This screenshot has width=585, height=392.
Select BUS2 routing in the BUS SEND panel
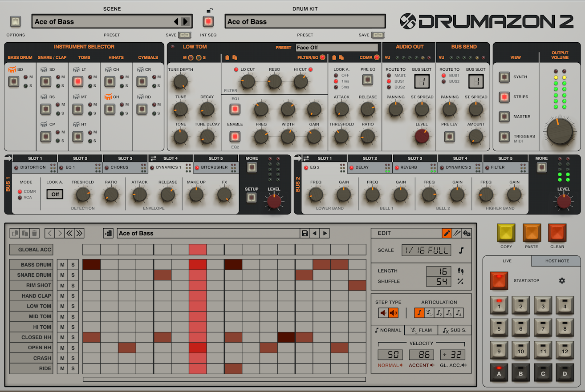[443, 81]
